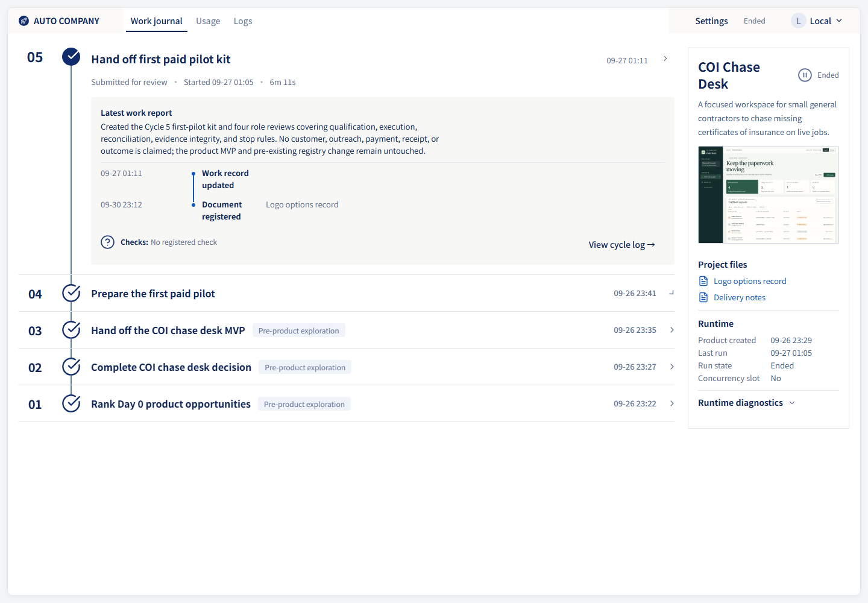868x603 pixels.
Task: Expand Runtime diagnostics section
Action: click(x=747, y=403)
